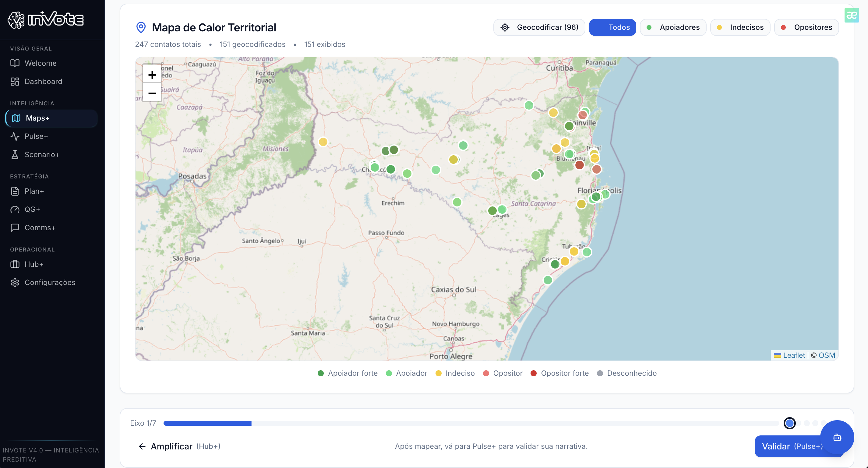
Task: Zoom in on the map
Action: pyautogui.click(x=152, y=75)
